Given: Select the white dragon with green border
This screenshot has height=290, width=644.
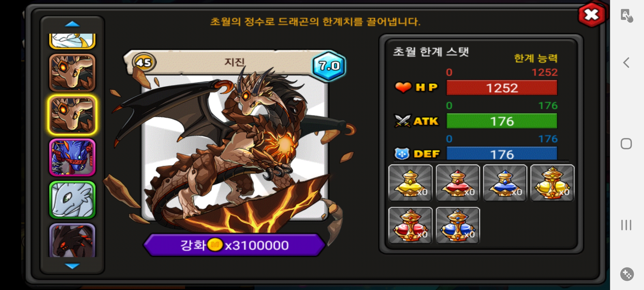Looking at the screenshot, I should (72, 200).
